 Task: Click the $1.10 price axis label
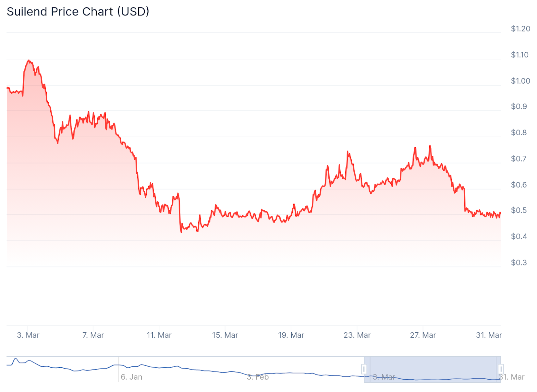click(520, 55)
